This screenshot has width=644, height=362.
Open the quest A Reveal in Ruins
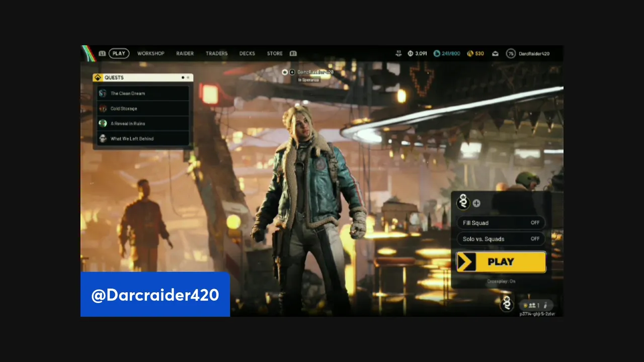(x=143, y=123)
